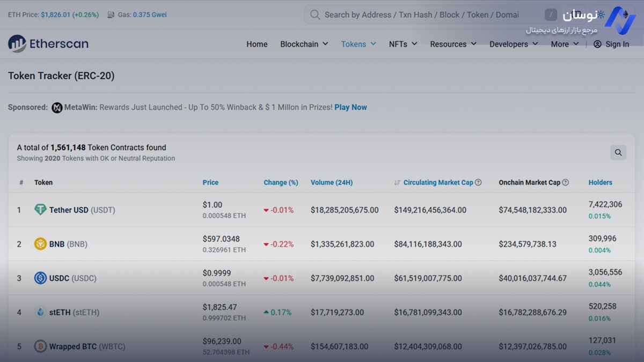The width and height of the screenshot is (644, 362).
Task: Click the Etherscan logo
Action: 48,44
